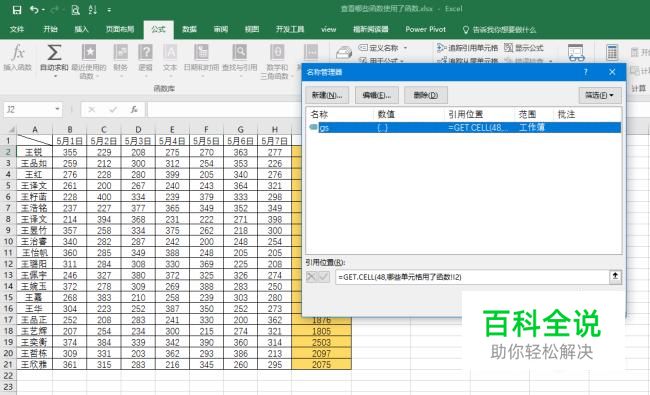Click the Name Manager ribbon icon
Viewport: 650px width, 395px height.
tap(344, 53)
